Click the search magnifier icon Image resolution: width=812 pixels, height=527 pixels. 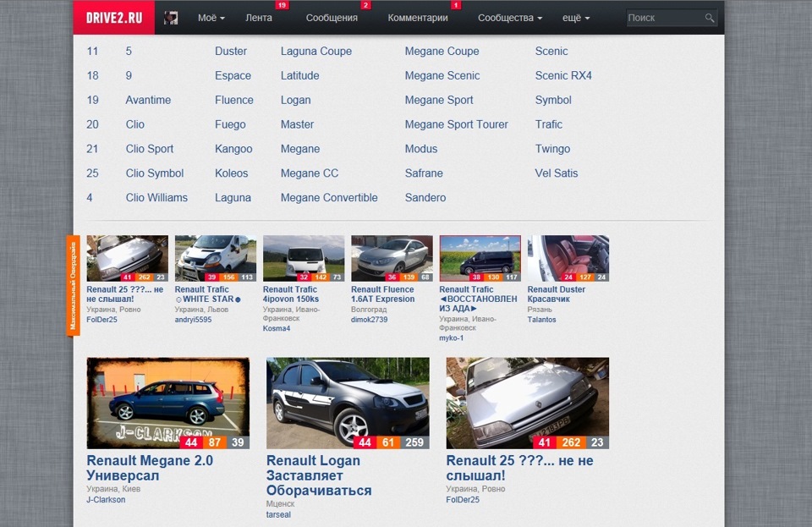709,18
